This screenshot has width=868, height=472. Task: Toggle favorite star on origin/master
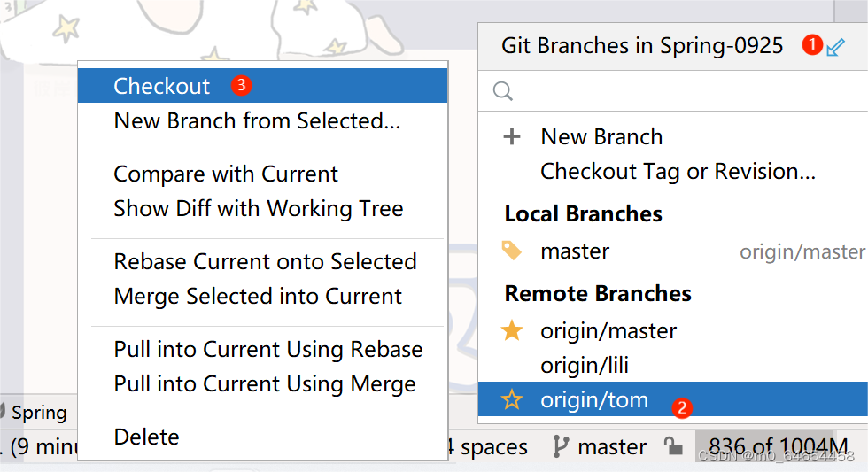[512, 330]
